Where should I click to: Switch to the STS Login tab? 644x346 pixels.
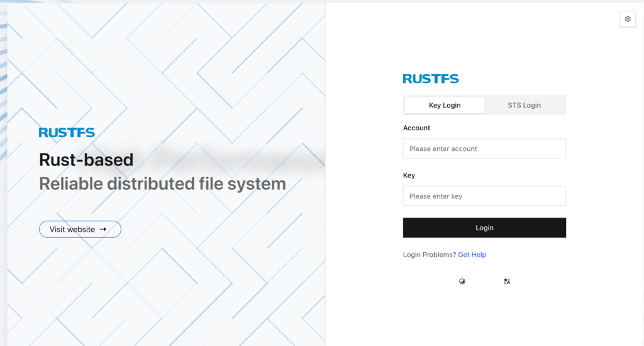pos(524,105)
